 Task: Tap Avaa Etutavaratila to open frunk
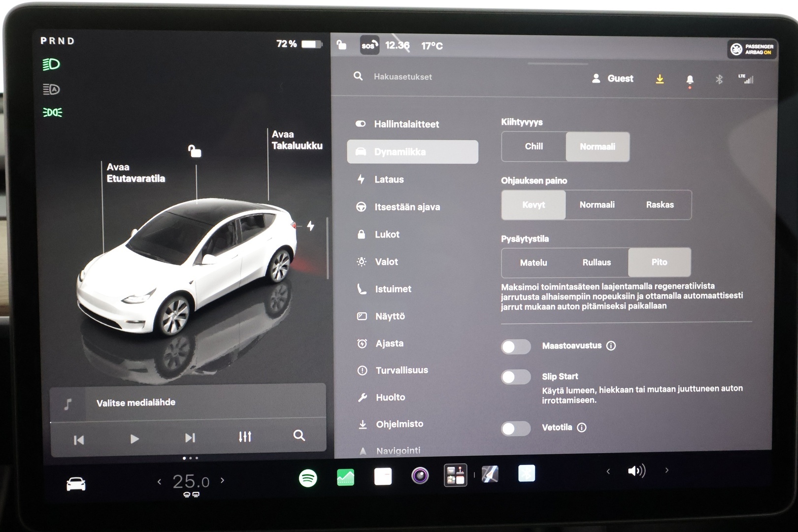(x=136, y=173)
